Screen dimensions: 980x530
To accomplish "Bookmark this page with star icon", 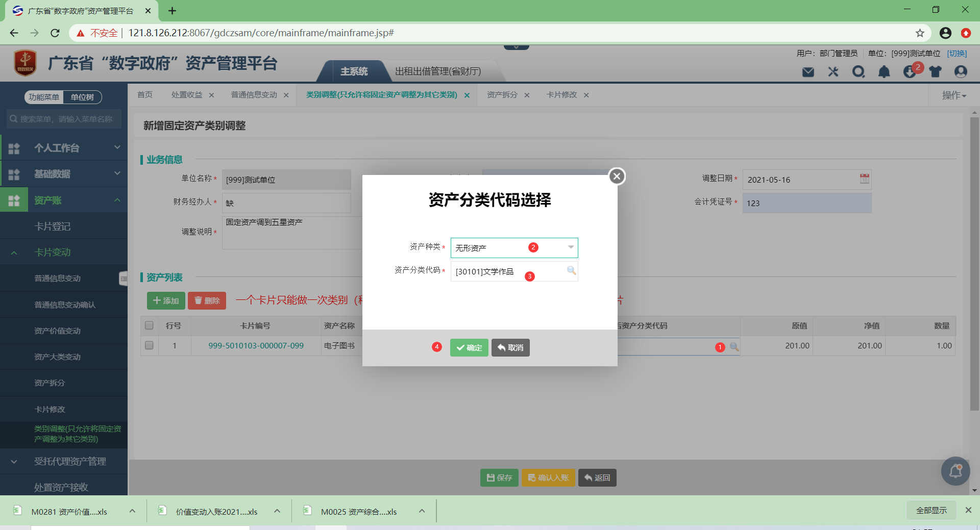I will (x=920, y=33).
